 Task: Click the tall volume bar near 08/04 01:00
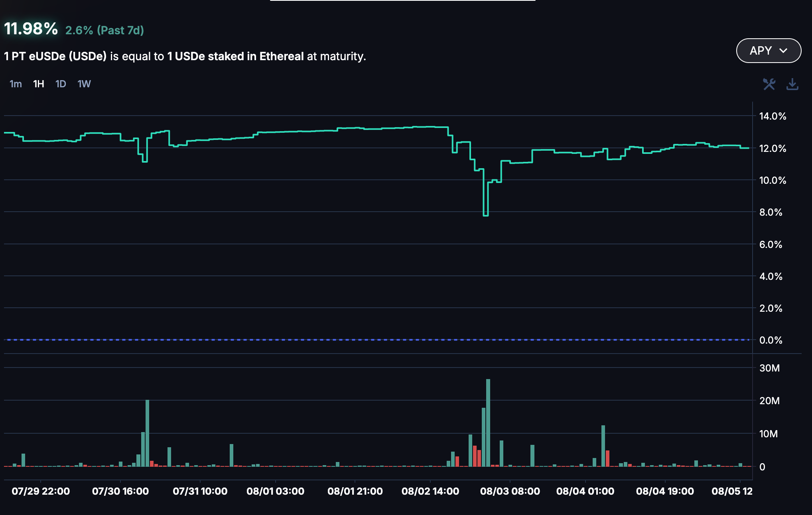pos(603,446)
